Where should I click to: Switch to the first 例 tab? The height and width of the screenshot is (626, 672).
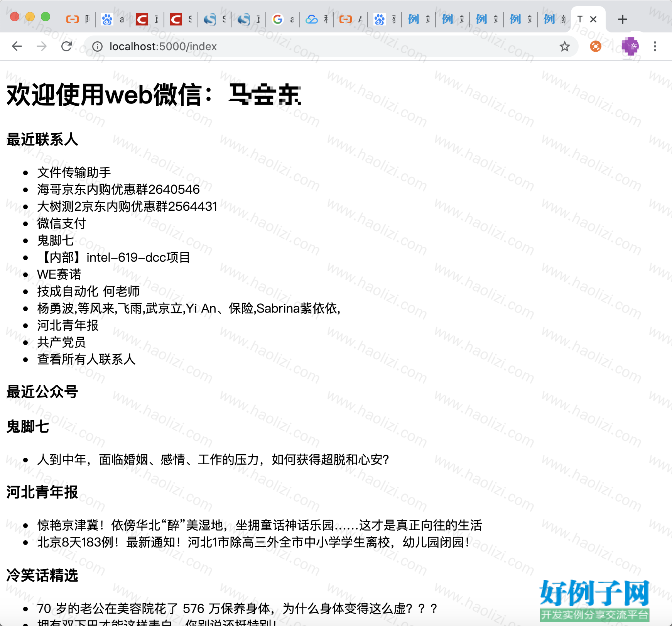[418, 19]
